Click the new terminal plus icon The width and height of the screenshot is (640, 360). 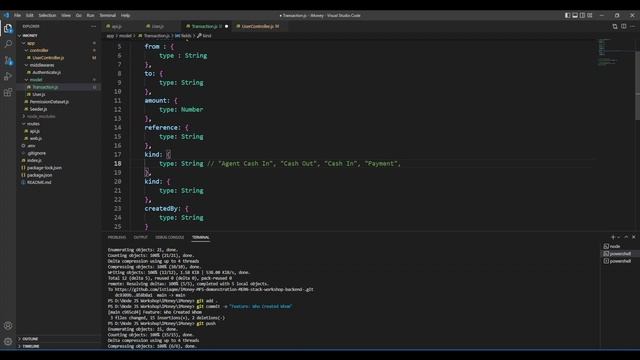[x=613, y=237]
